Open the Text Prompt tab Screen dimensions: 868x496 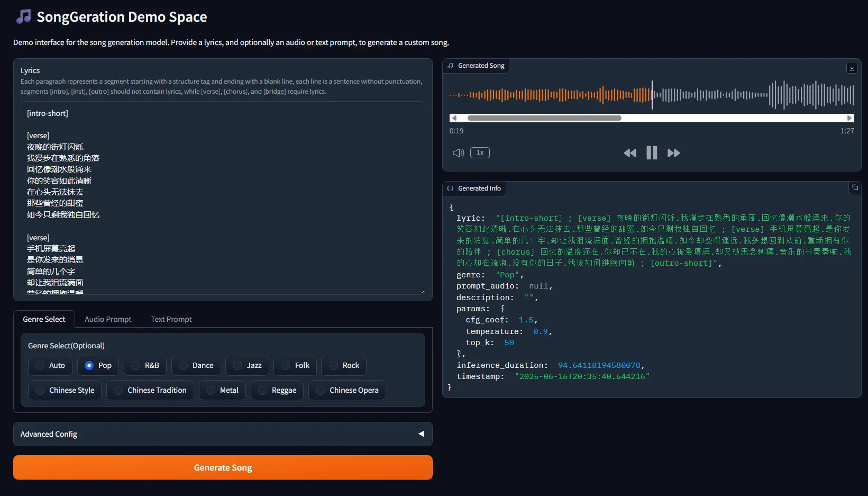click(171, 319)
